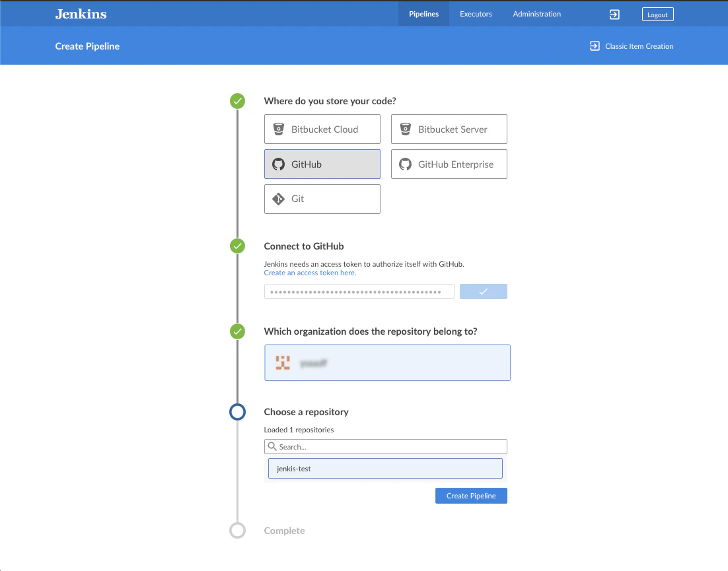This screenshot has width=728, height=571.
Task: Select the Git option
Action: tap(322, 199)
